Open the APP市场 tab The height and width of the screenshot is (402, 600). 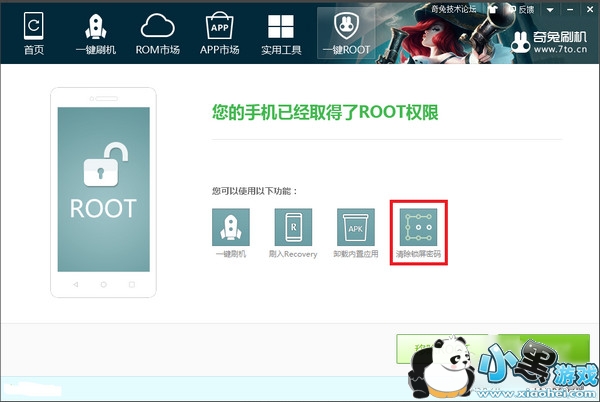coord(219,34)
